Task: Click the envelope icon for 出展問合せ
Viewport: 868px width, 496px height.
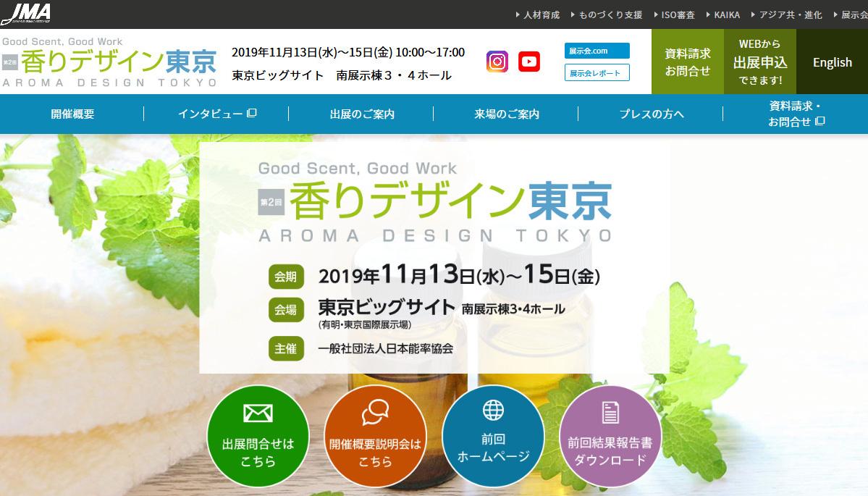Action: coord(258,413)
